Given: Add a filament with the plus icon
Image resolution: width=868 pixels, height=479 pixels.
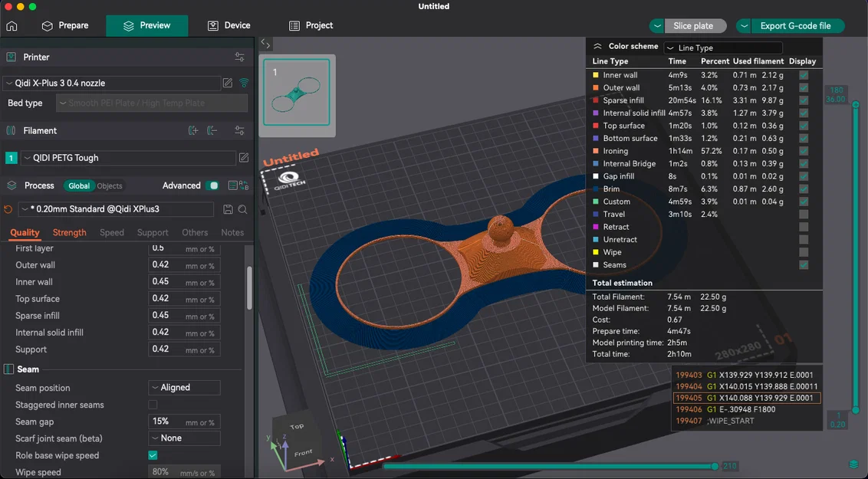Looking at the screenshot, I should click(193, 130).
